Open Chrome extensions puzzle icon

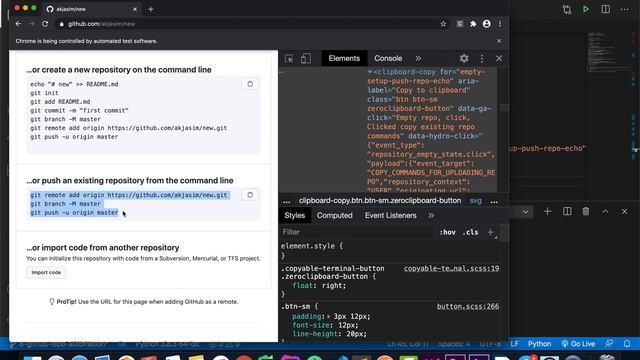pos(473,24)
